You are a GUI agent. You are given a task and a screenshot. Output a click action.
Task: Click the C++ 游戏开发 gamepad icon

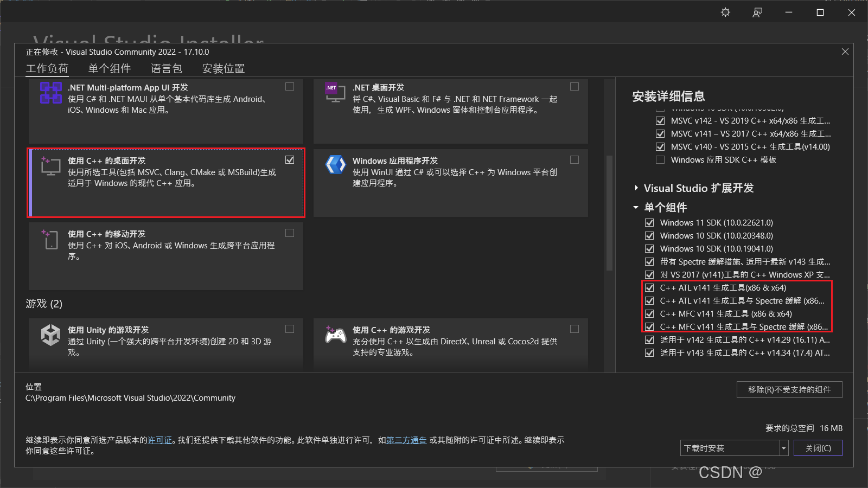point(335,335)
